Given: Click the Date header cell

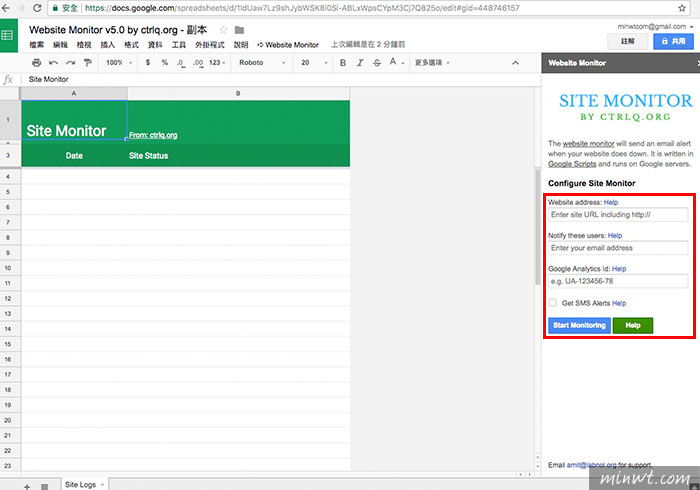Looking at the screenshot, I should coord(74,156).
